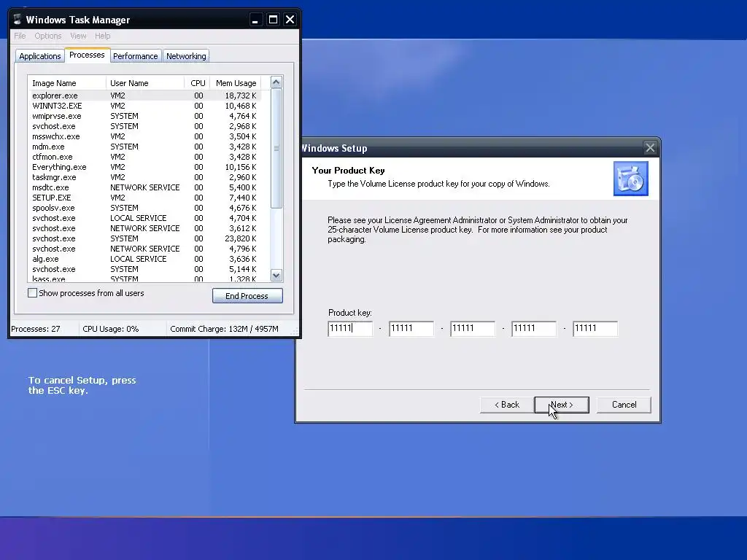The height and width of the screenshot is (560, 747).
Task: Open the Help menu in Task Manager
Action: pos(102,36)
